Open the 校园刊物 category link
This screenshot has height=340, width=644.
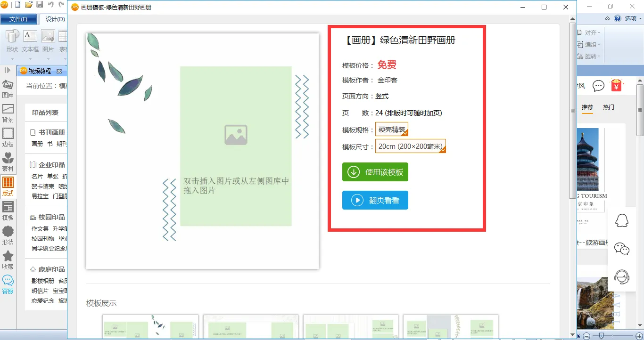point(43,239)
